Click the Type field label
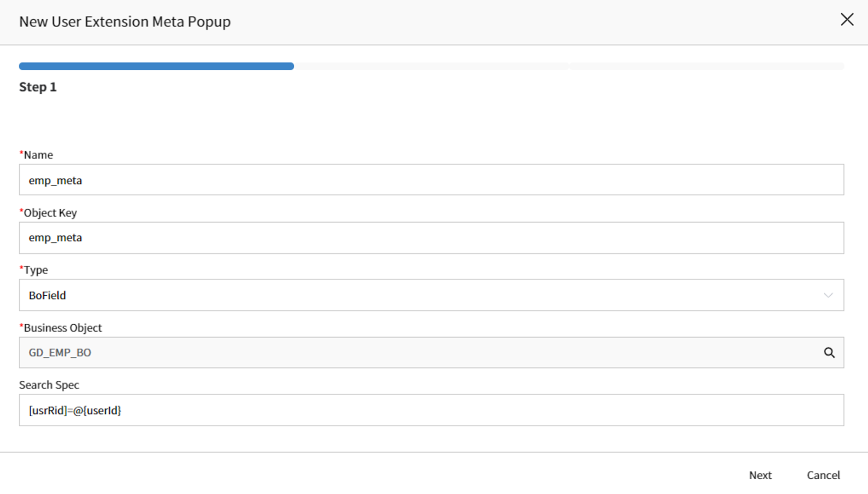Screen dimensions: 868x494 (x=33, y=270)
